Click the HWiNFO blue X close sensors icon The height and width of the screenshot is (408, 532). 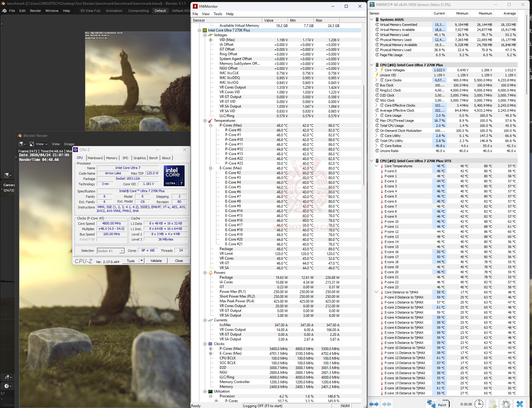520,404
